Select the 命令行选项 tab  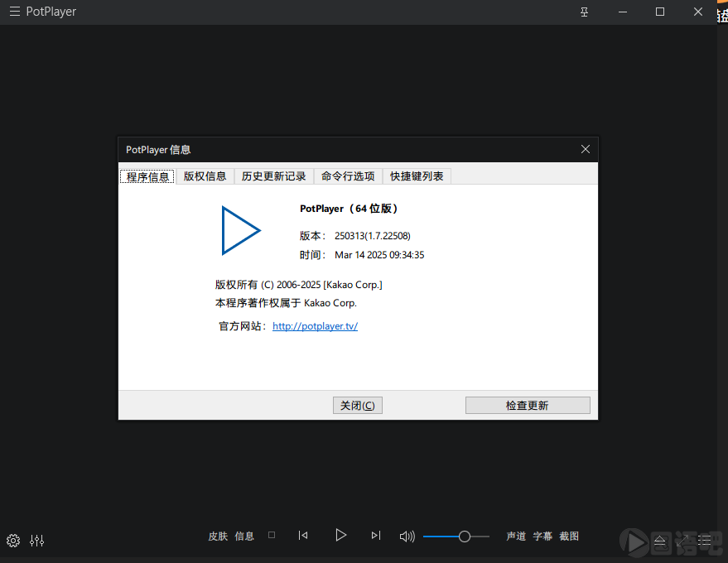click(348, 176)
